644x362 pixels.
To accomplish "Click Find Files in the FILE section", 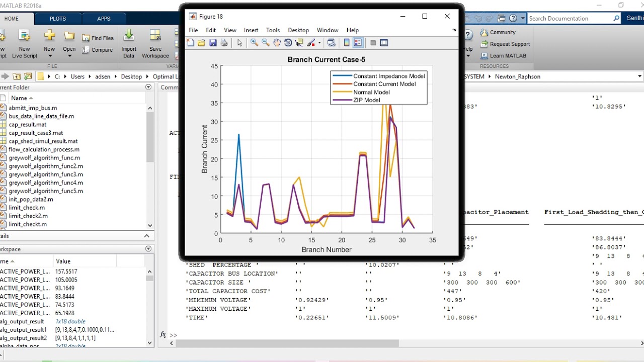I will click(98, 38).
